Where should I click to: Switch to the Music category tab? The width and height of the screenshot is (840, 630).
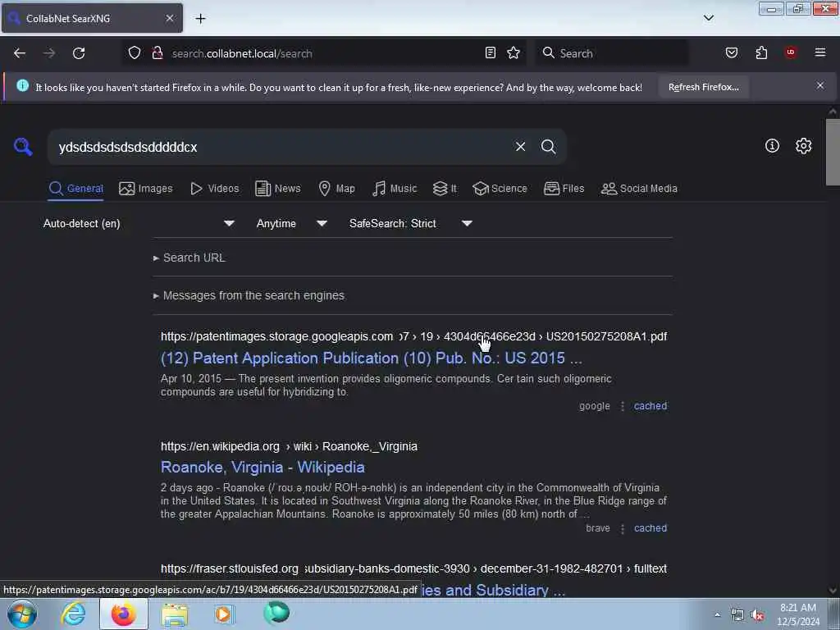tap(395, 189)
